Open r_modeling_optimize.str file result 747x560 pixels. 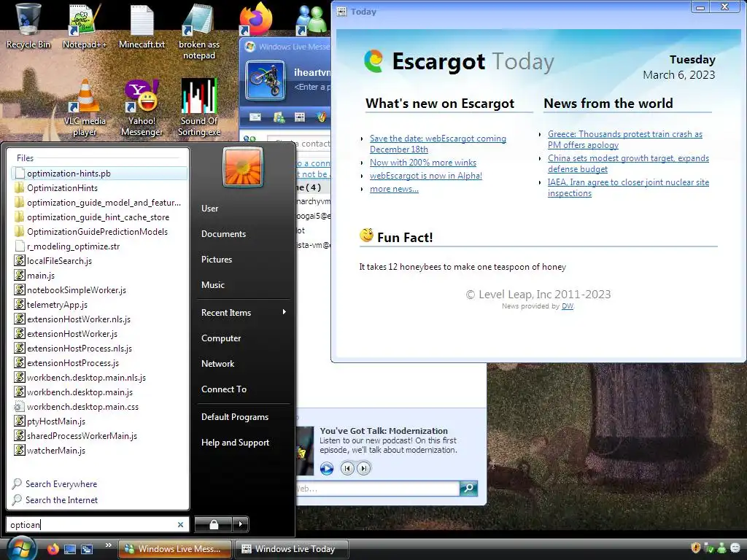99,246
